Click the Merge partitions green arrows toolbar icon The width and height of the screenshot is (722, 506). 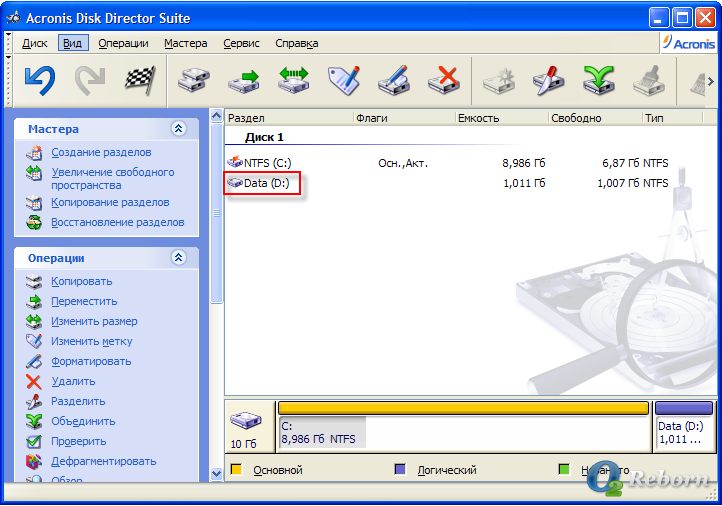click(x=599, y=81)
